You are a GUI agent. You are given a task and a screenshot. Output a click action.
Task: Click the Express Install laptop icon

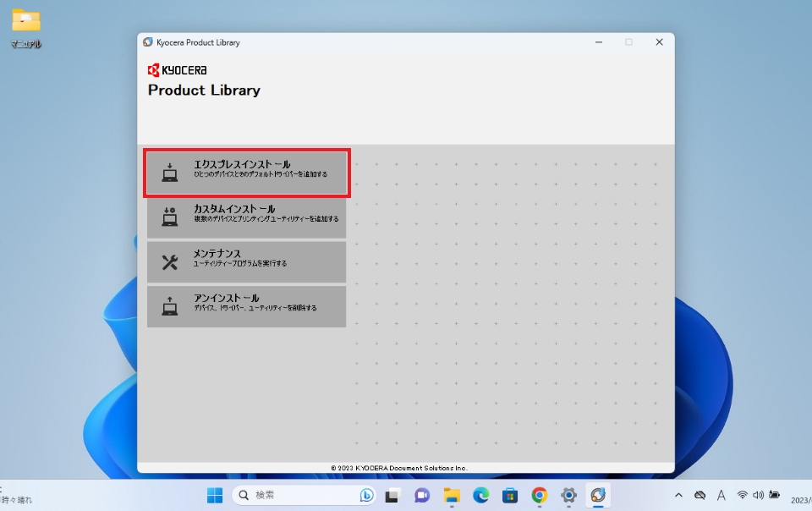(170, 173)
